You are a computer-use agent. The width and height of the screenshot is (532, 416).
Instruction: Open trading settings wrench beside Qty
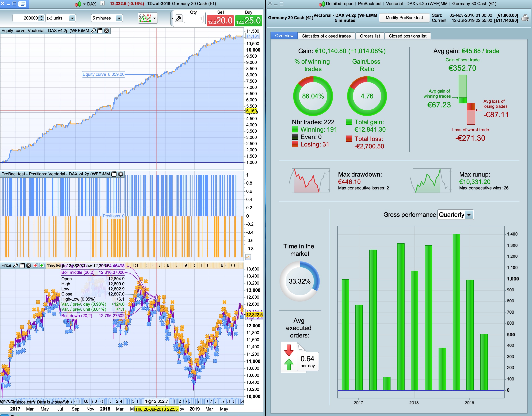(x=179, y=19)
